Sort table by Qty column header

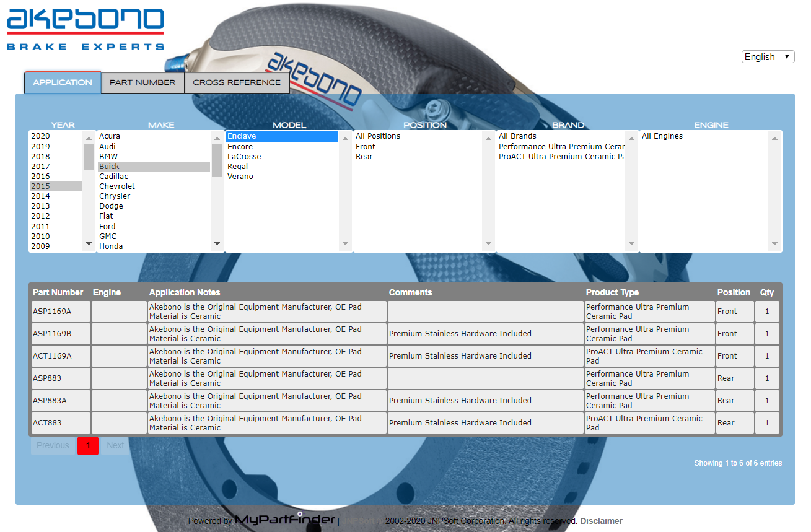point(767,292)
